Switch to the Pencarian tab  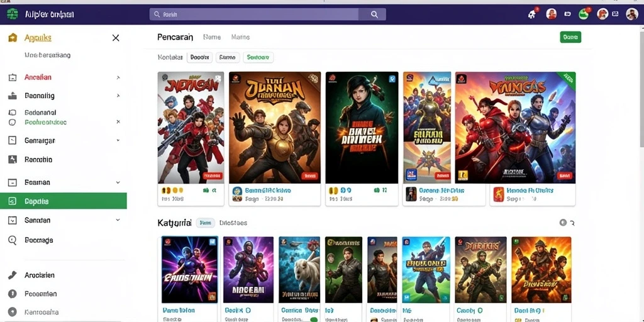(x=175, y=37)
